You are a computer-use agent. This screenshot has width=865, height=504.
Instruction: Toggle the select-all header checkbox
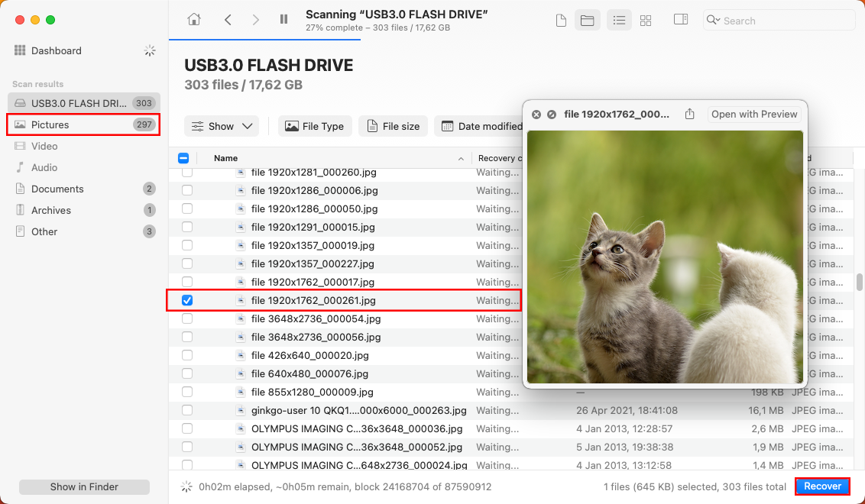tap(183, 158)
